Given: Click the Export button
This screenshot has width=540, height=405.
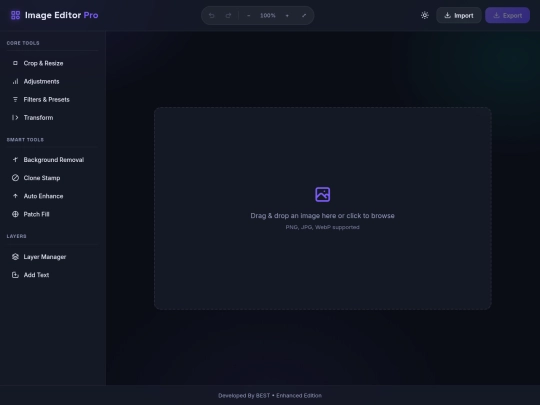Looking at the screenshot, I should coord(507,15).
